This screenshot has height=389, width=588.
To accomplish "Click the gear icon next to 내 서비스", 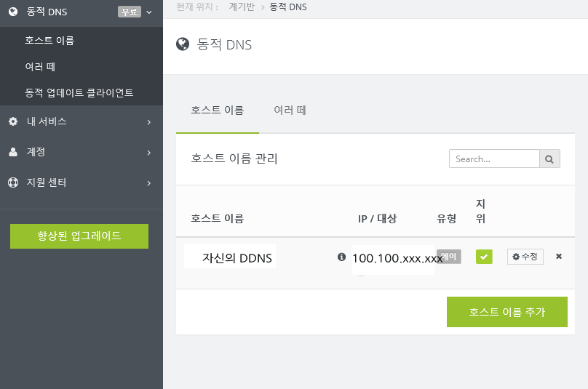I will coord(13,121).
